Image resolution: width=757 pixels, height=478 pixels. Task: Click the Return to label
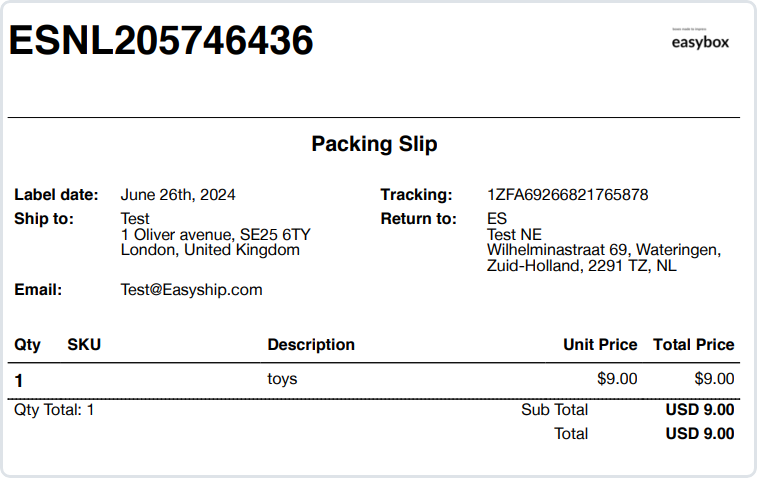418,219
